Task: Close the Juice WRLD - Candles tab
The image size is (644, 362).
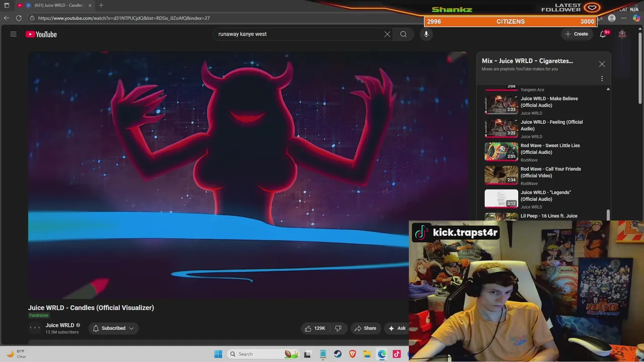Action: [x=90, y=5]
